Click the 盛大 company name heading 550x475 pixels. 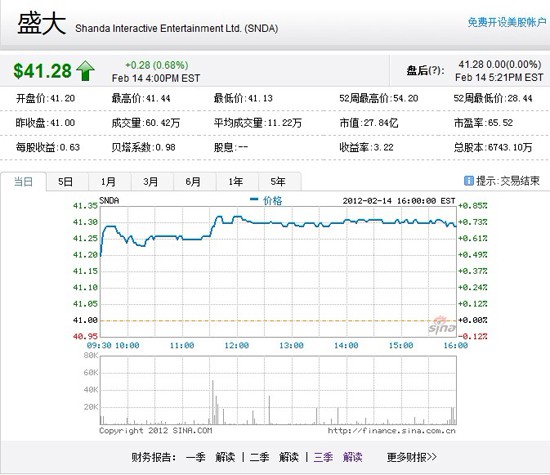tap(42, 24)
